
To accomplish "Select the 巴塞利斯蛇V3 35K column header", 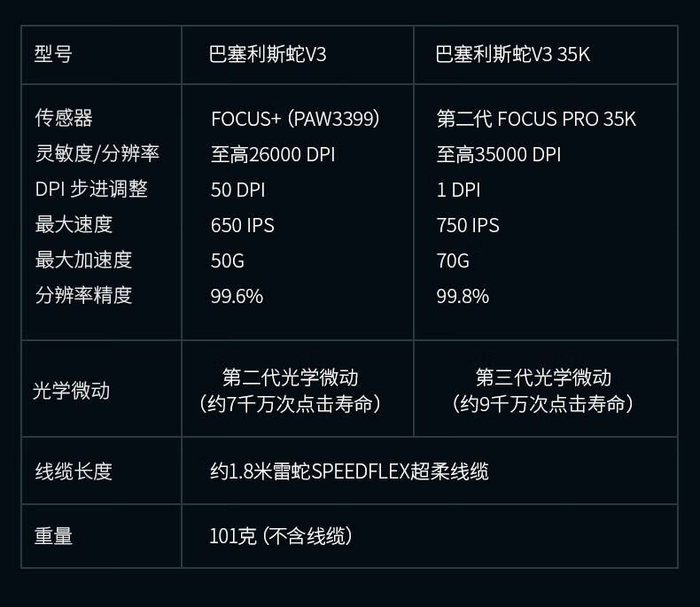I will tap(512, 54).
